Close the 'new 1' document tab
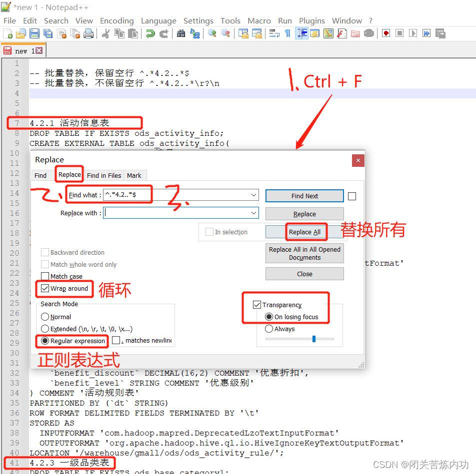This screenshot has height=474, width=476. coord(39,50)
